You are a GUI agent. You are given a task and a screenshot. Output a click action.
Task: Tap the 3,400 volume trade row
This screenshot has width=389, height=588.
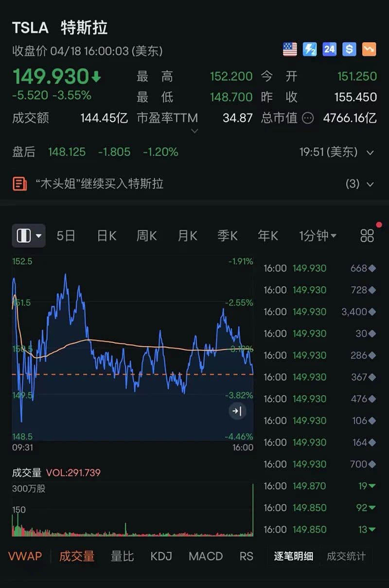(x=320, y=312)
